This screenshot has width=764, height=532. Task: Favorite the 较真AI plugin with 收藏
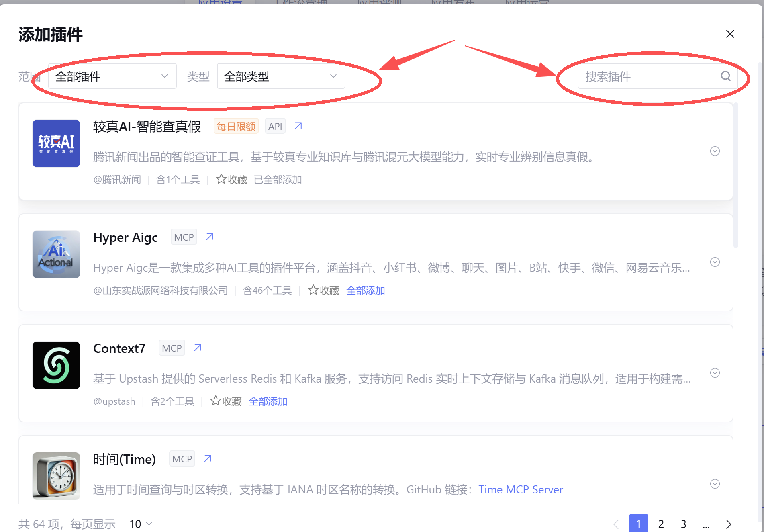pos(231,179)
